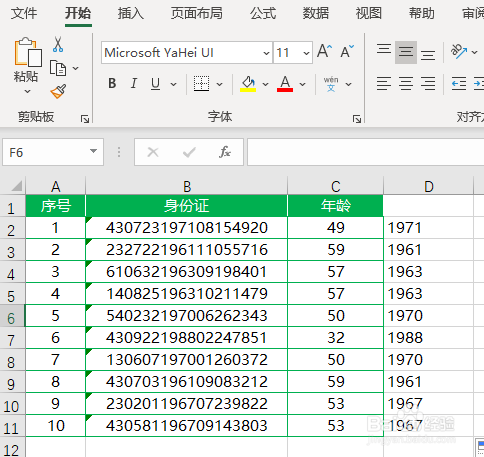
Task: Click the Cut scissors icon
Action: (x=58, y=44)
